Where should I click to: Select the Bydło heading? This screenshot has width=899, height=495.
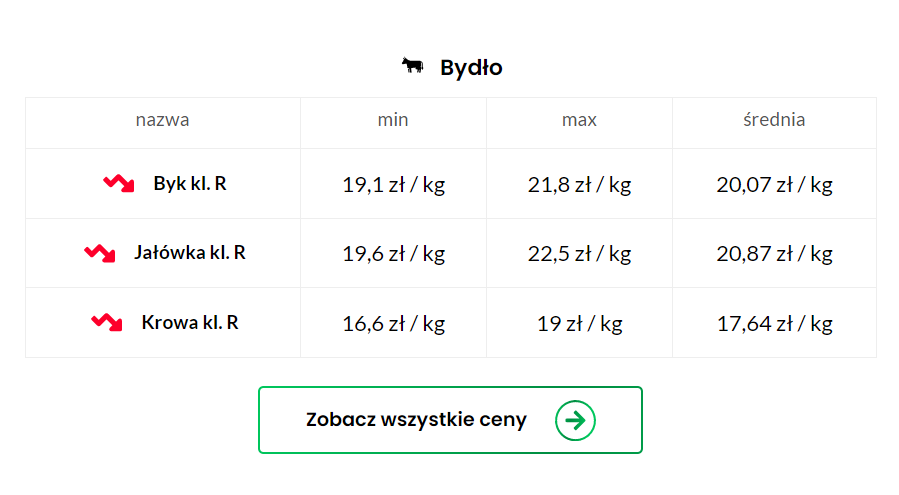tap(471, 68)
